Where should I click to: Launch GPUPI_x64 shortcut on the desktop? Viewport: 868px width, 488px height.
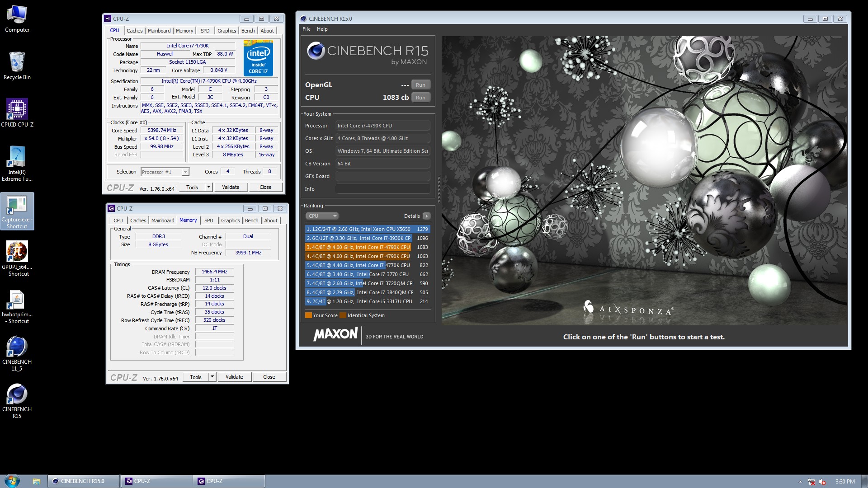pyautogui.click(x=17, y=258)
